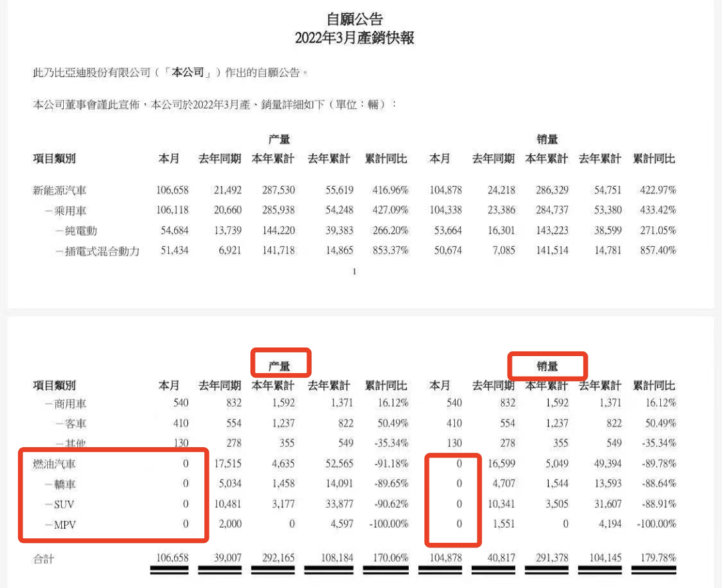Select the percentage 433.42%

(x=658, y=210)
